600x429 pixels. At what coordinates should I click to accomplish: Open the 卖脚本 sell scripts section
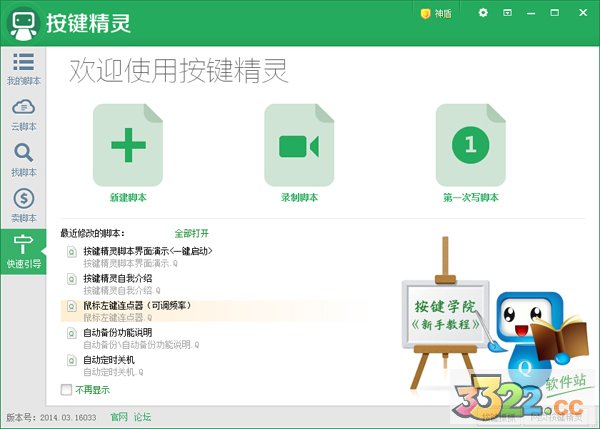pyautogui.click(x=23, y=206)
